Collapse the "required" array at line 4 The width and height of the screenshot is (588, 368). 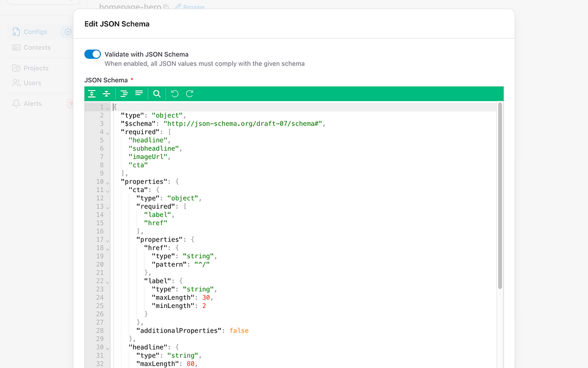[108, 132]
